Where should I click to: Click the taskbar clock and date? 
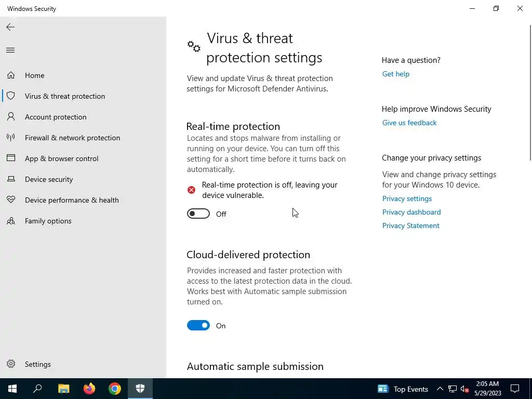pyautogui.click(x=487, y=389)
